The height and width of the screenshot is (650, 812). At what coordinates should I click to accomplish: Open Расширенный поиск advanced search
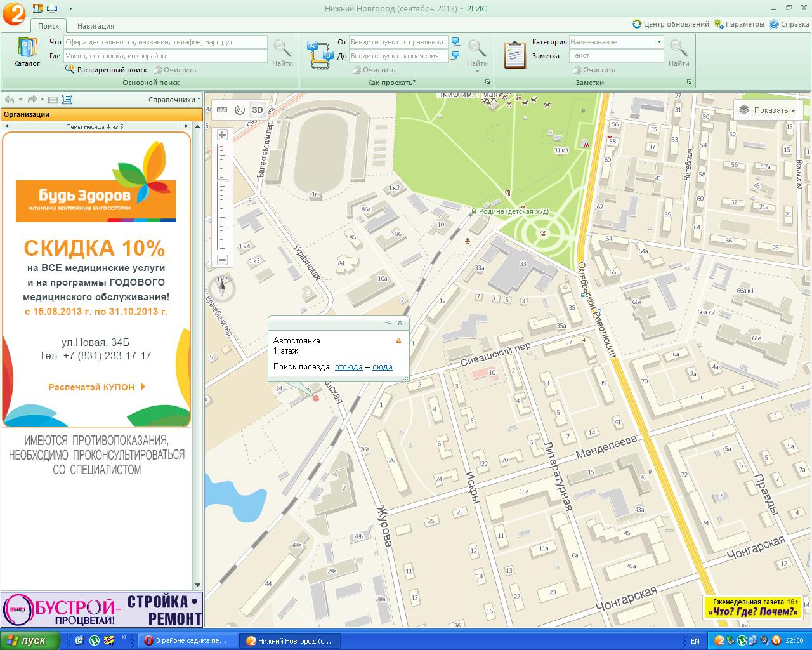(x=106, y=70)
